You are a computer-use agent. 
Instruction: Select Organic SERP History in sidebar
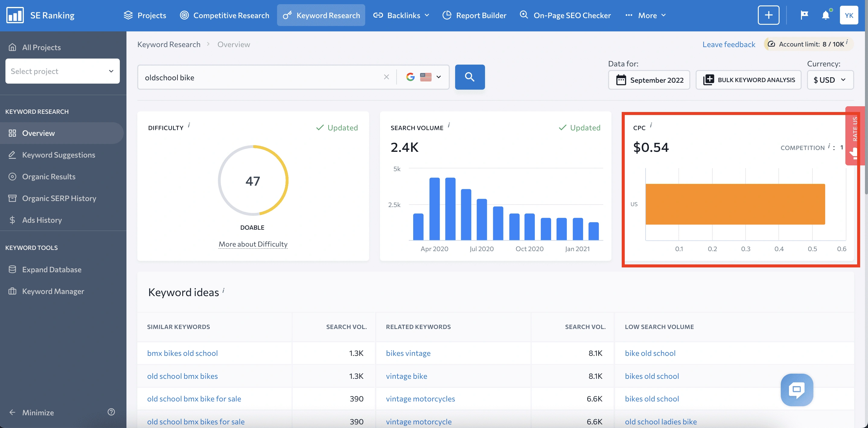coord(59,198)
